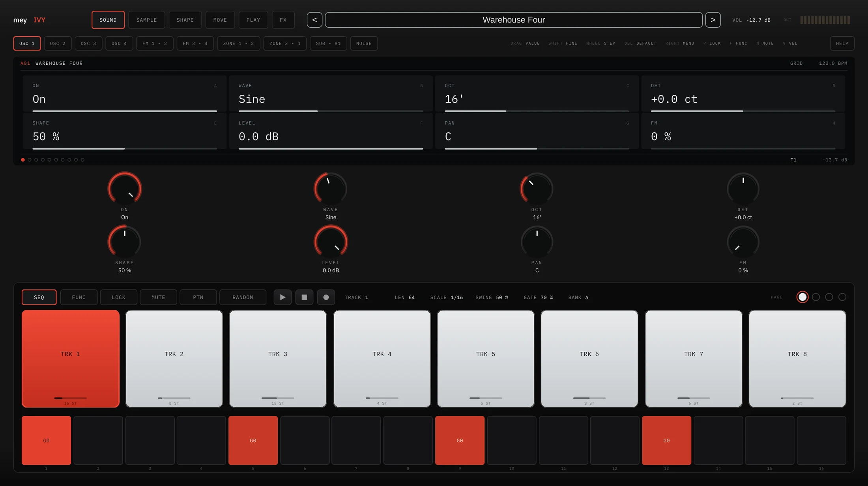Open the FX section tab
The width and height of the screenshot is (868, 486).
click(283, 20)
